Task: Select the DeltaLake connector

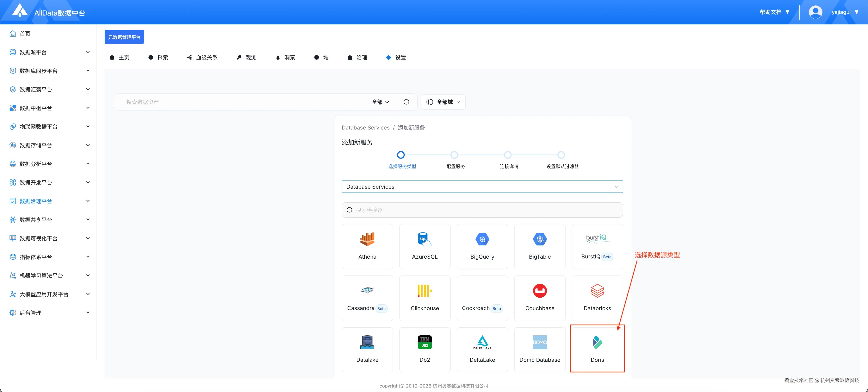Action: [482, 350]
